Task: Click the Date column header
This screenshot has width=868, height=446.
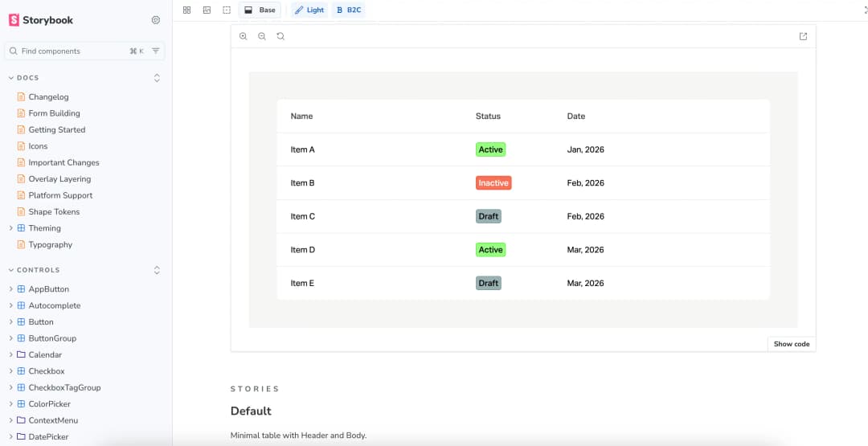Action: point(576,117)
